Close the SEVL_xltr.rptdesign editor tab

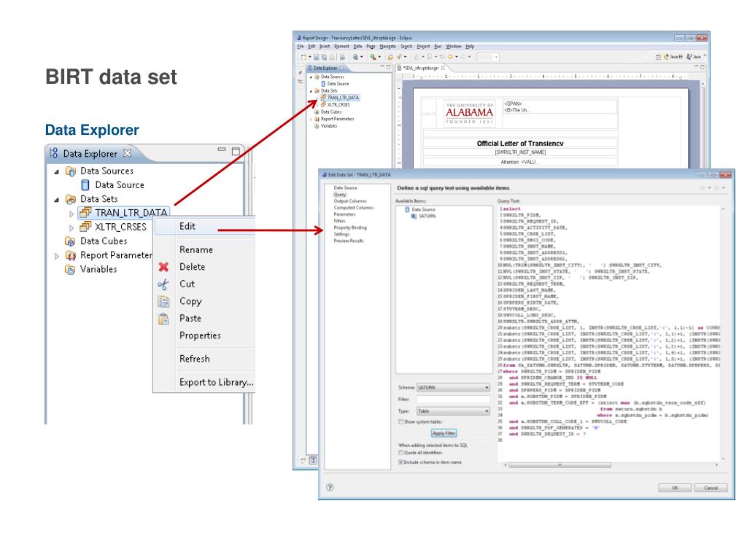pos(443,68)
